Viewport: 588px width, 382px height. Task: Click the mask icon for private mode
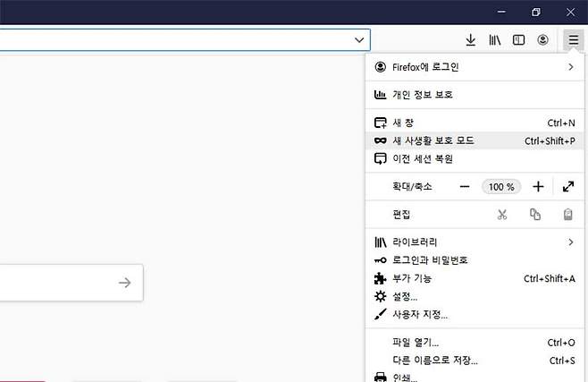click(x=381, y=140)
